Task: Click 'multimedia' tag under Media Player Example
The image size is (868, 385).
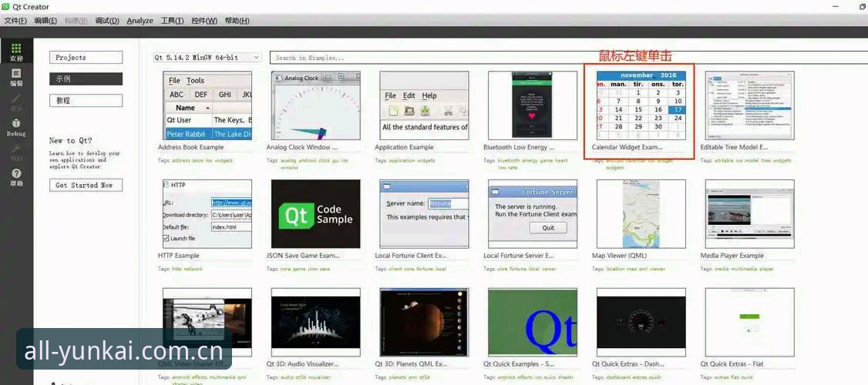Action: pos(743,269)
